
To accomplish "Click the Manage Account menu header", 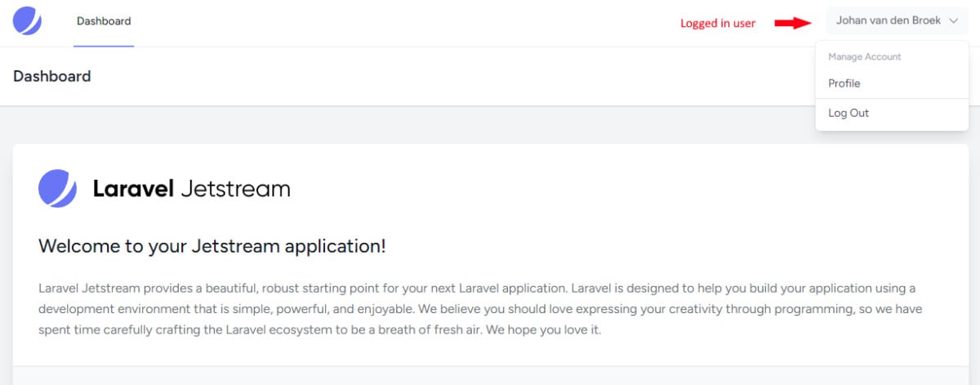I will (865, 57).
